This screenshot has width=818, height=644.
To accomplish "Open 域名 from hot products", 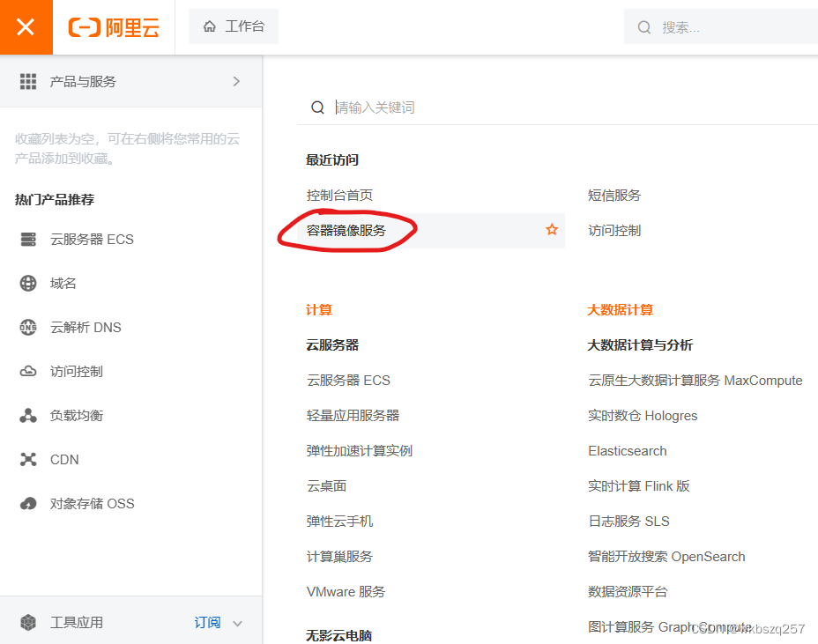I will click(x=63, y=283).
